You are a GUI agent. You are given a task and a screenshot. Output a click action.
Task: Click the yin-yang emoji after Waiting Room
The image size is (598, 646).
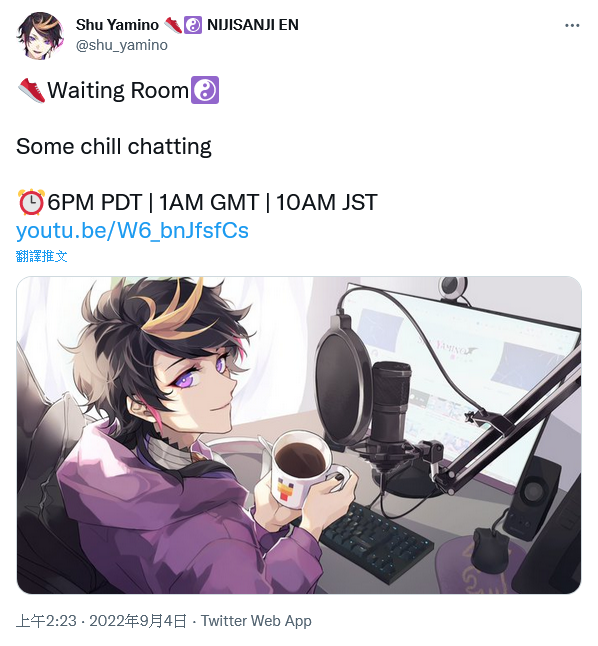coord(205,90)
